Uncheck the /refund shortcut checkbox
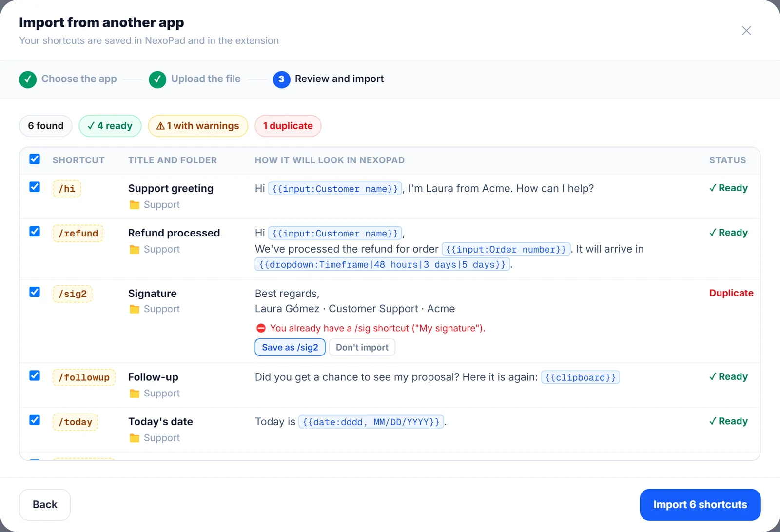Screen dimensions: 780x532 35,231
